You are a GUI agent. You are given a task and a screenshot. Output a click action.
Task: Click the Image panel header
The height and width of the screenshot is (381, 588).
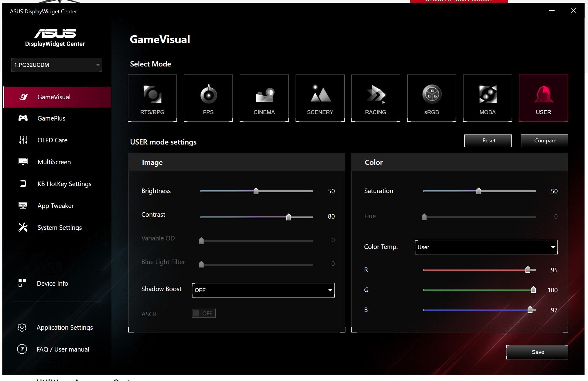point(237,162)
